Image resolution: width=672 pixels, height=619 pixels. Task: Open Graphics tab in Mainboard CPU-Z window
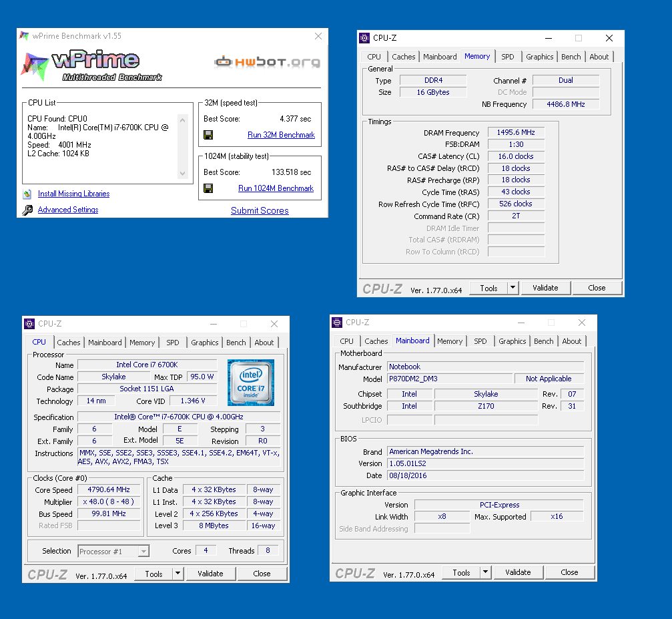click(512, 341)
